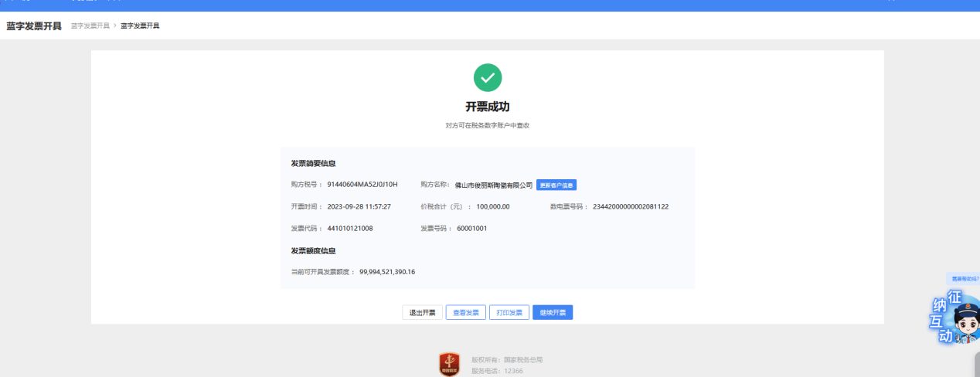Click the digital invoice number 23442000000002081122
This screenshot has height=377, width=980.
[x=630, y=207]
